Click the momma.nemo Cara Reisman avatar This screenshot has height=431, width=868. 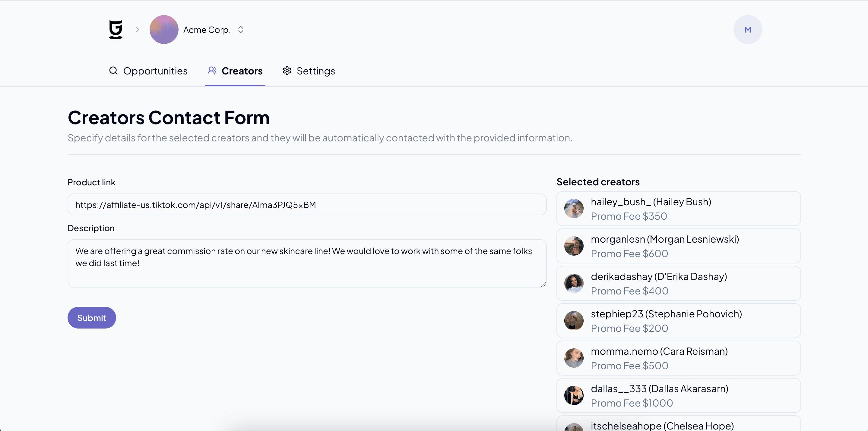click(574, 358)
